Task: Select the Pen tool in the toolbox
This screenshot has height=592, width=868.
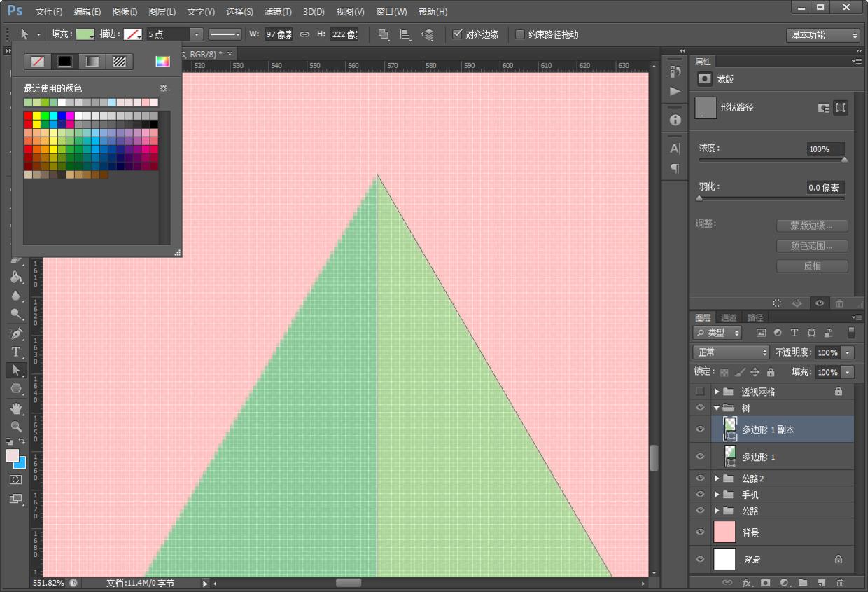Action: tap(16, 333)
